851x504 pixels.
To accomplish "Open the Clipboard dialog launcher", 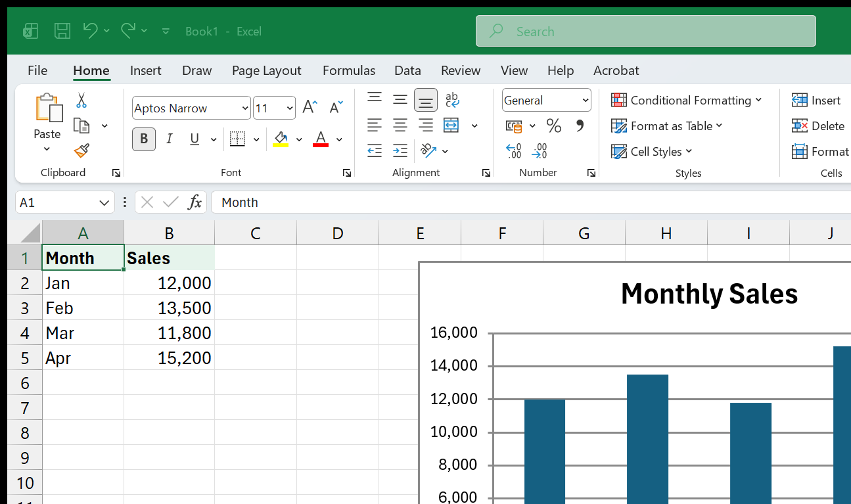I will click(x=116, y=173).
